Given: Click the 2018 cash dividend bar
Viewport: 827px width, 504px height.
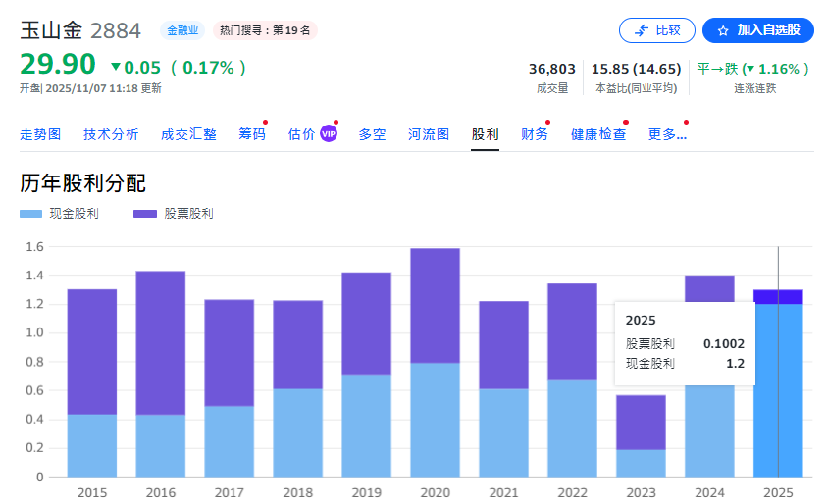Looking at the screenshot, I should (298, 432).
